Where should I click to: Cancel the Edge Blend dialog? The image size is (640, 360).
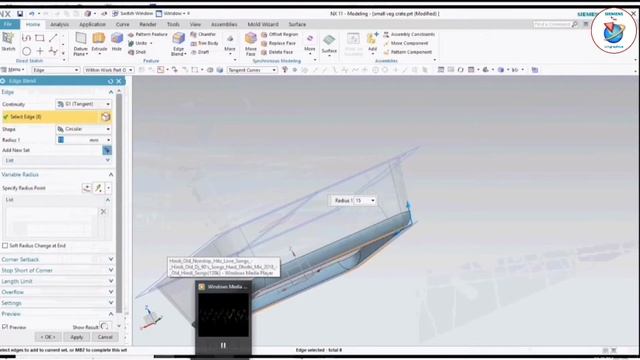click(x=105, y=337)
